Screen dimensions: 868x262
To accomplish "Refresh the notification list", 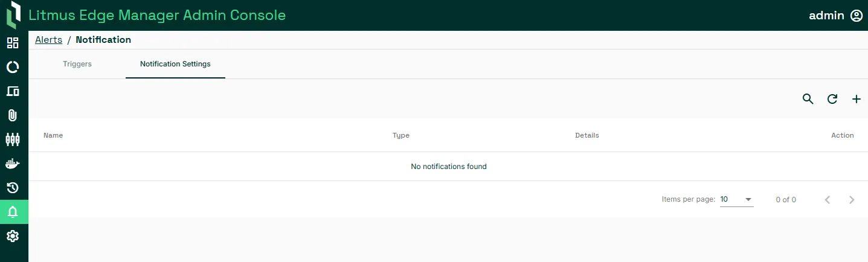I will pos(832,99).
